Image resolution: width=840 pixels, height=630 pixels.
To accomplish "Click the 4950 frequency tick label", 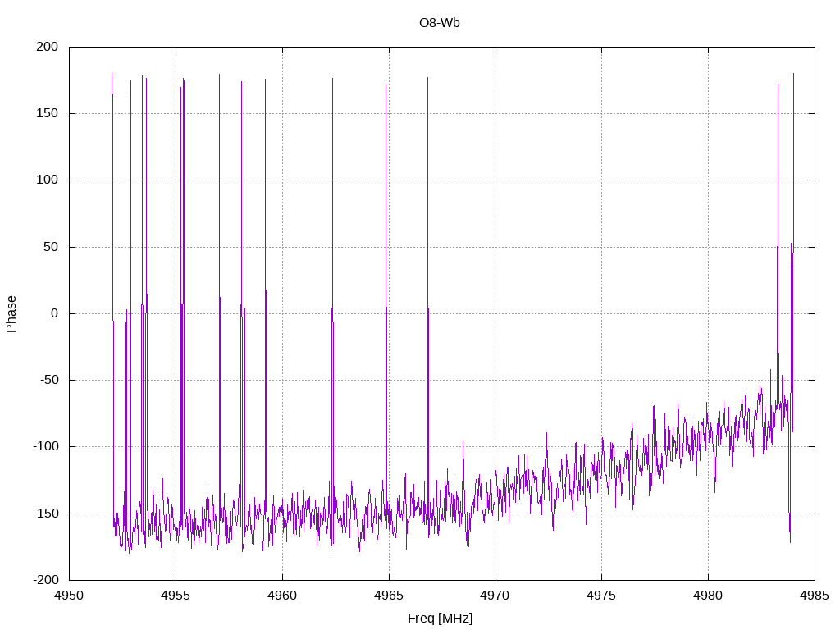I will click(x=69, y=596).
